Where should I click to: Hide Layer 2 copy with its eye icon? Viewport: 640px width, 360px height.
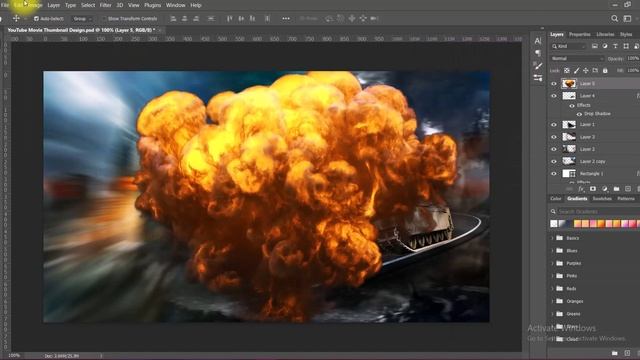click(554, 162)
